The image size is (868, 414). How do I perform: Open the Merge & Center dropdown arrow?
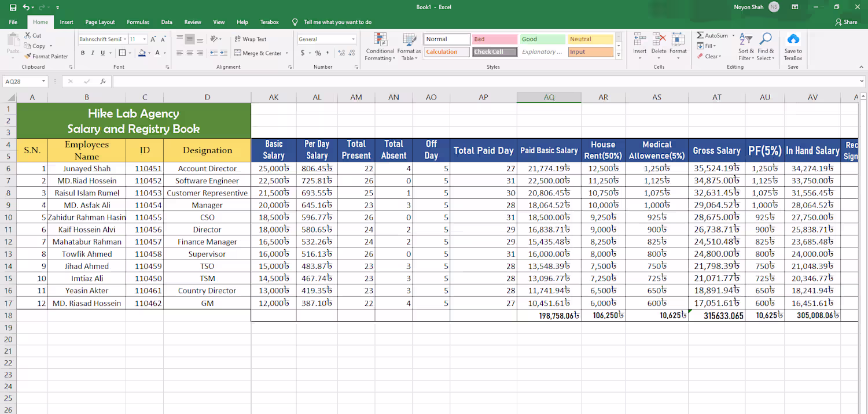286,53
